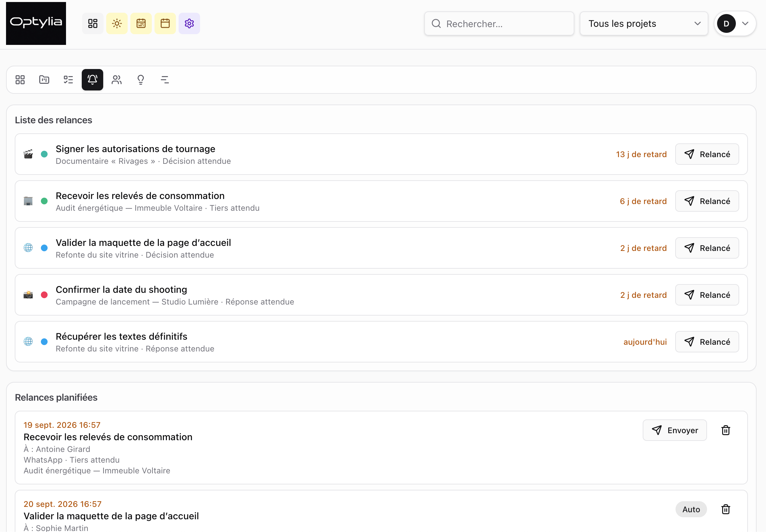Click the Auto badge on 20 sept. reminder
This screenshot has width=766, height=532.
pos(691,509)
